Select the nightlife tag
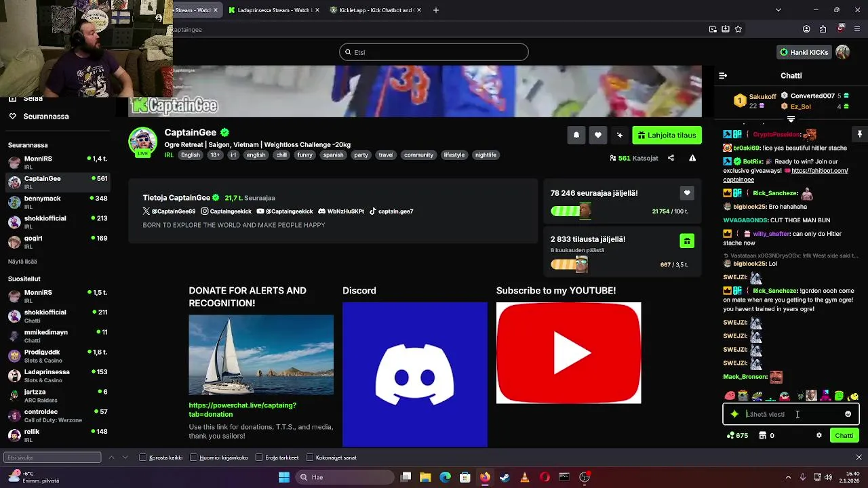868x488 pixels. click(486, 155)
